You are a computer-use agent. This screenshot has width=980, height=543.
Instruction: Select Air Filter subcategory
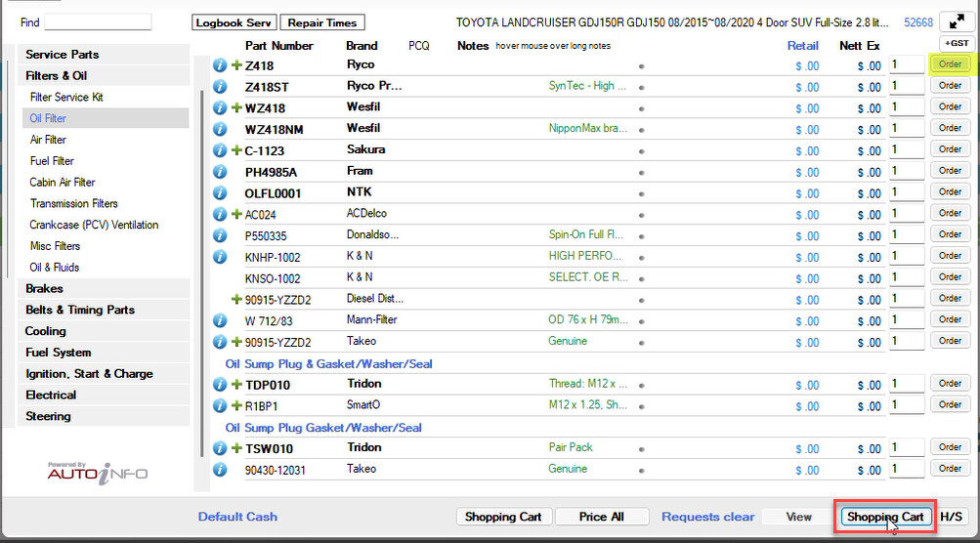48,140
